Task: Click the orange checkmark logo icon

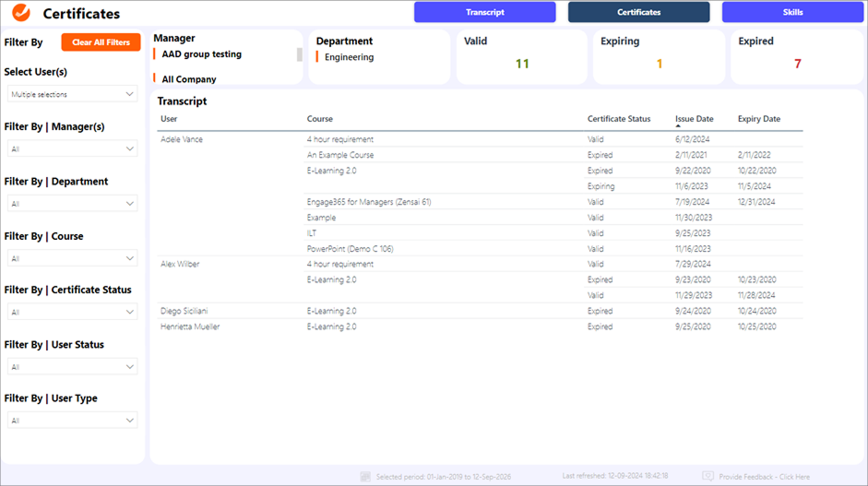Action: click(x=21, y=13)
